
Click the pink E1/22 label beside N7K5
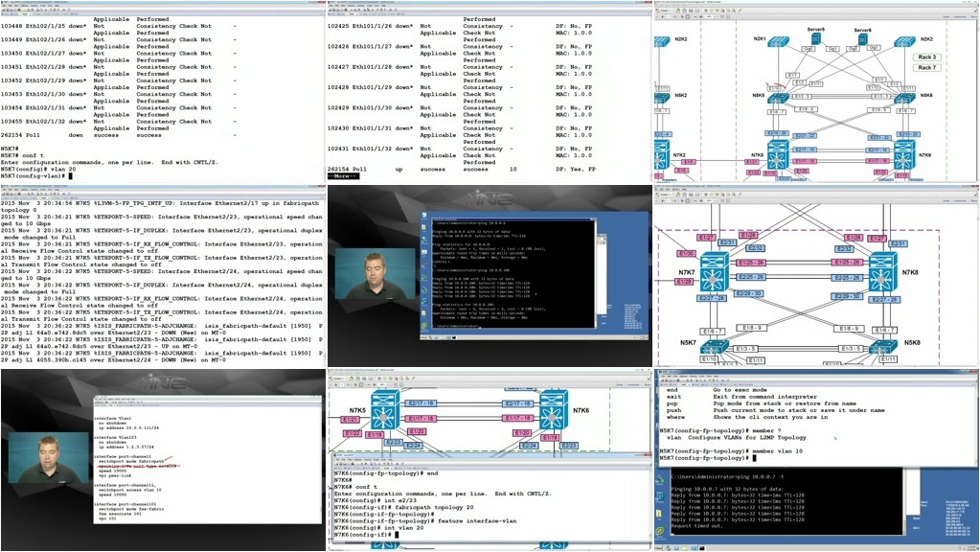(x=352, y=433)
